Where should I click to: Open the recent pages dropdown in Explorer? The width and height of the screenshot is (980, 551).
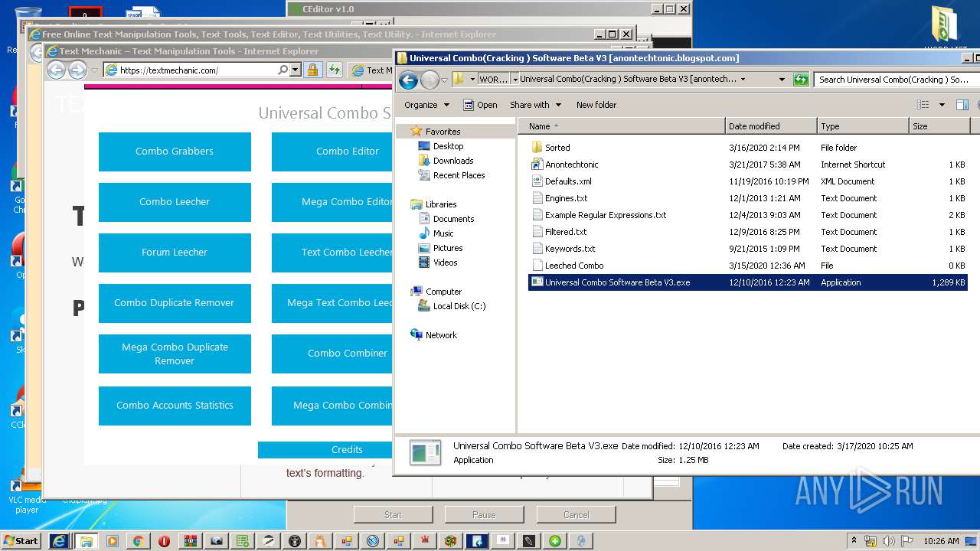pos(444,80)
